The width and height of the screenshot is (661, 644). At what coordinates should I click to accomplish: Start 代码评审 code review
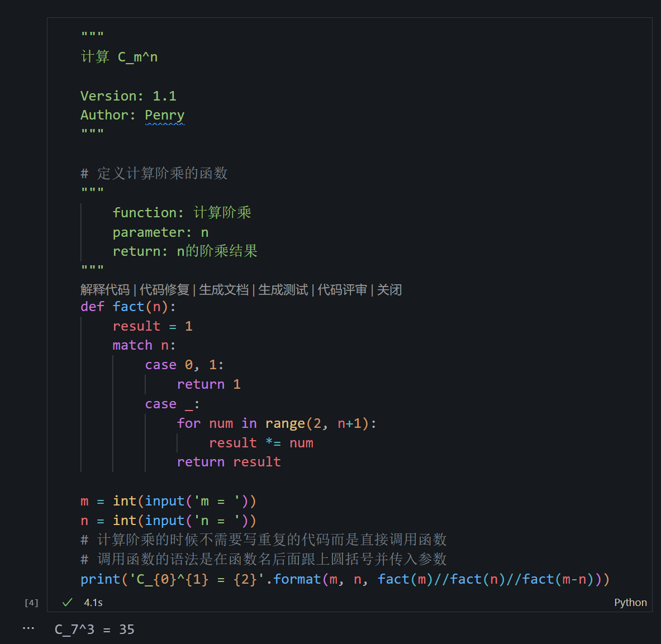coord(341,289)
